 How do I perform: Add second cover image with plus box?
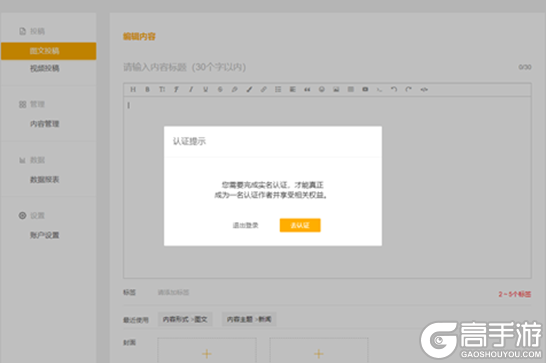[319, 350]
